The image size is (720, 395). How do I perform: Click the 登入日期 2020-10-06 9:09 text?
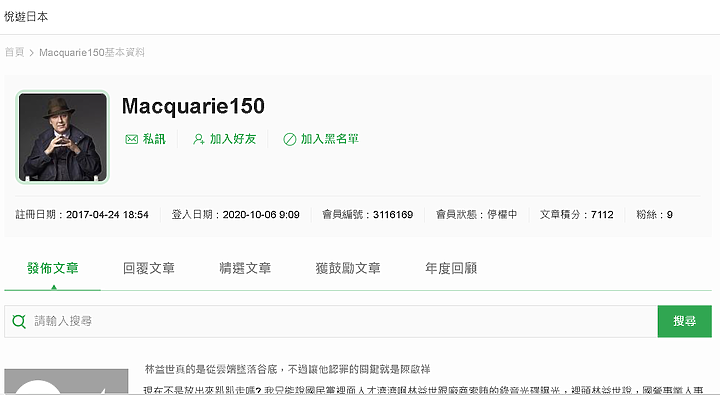click(236, 214)
